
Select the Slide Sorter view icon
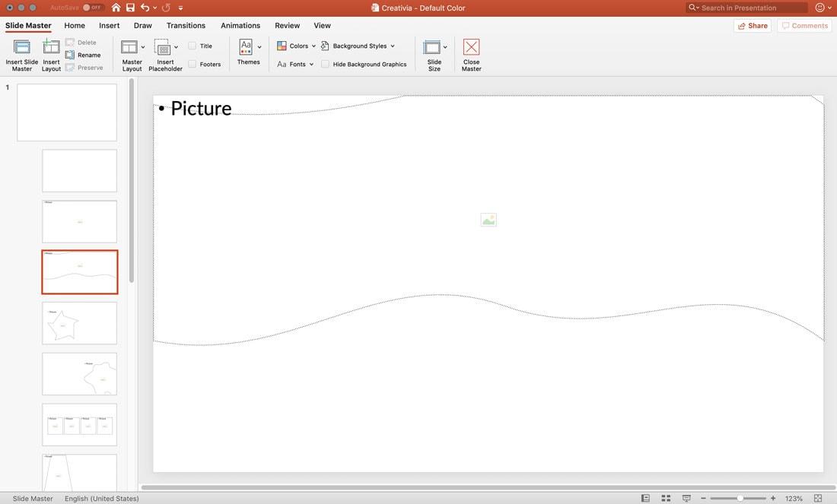coord(664,497)
